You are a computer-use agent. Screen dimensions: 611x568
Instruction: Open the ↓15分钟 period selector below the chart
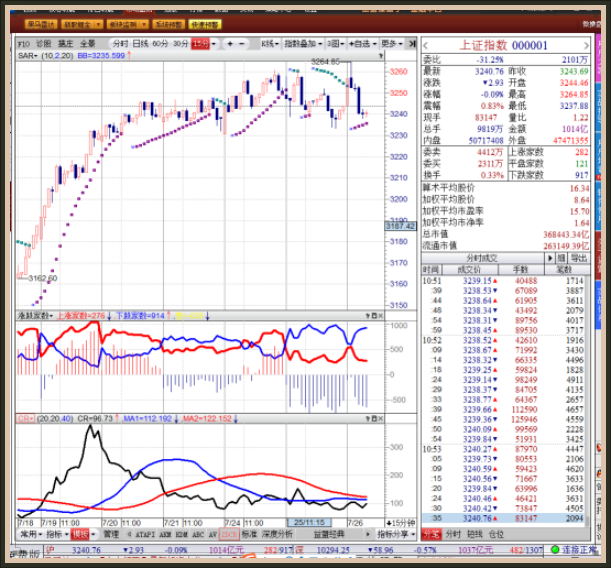pyautogui.click(x=401, y=522)
